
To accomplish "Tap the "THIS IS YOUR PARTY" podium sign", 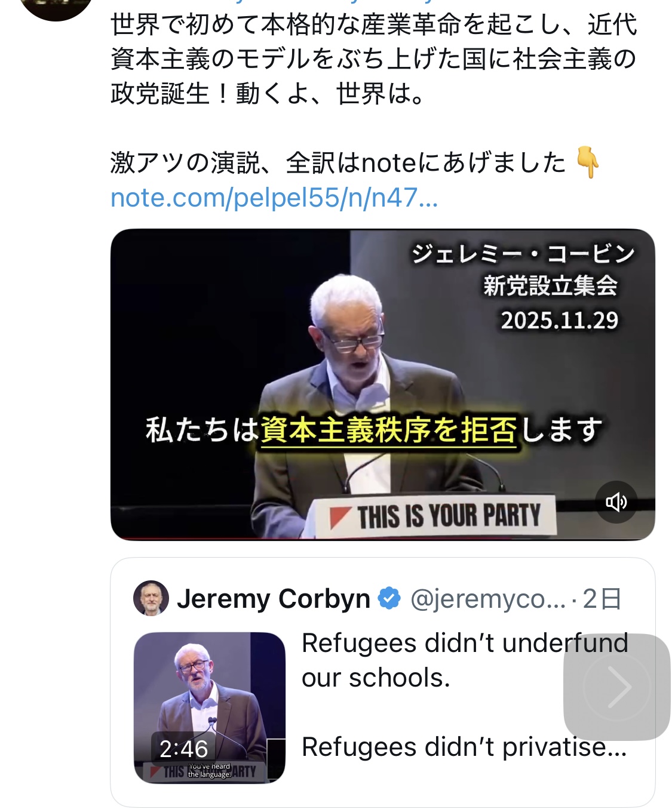I will tap(448, 515).
